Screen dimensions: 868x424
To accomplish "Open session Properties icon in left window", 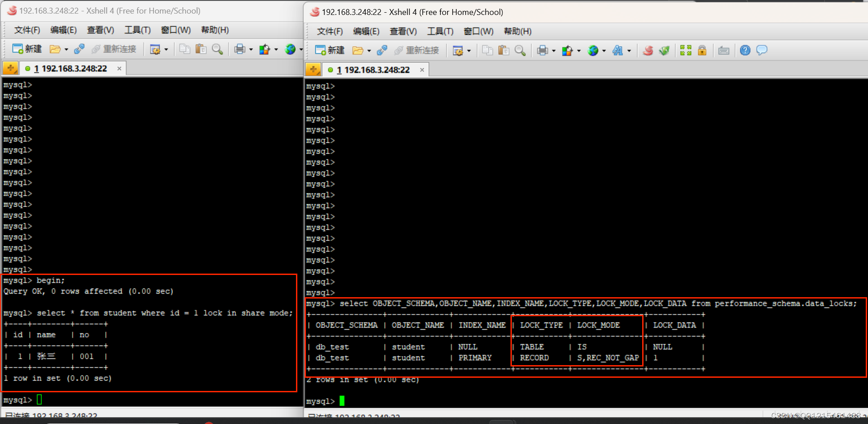I will click(155, 49).
